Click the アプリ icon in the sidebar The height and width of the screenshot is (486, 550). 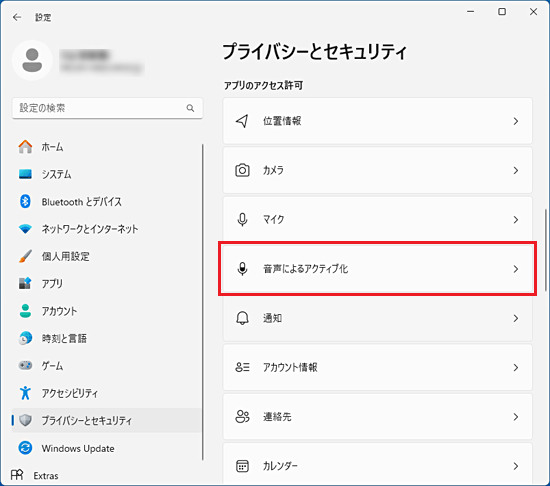click(x=25, y=283)
